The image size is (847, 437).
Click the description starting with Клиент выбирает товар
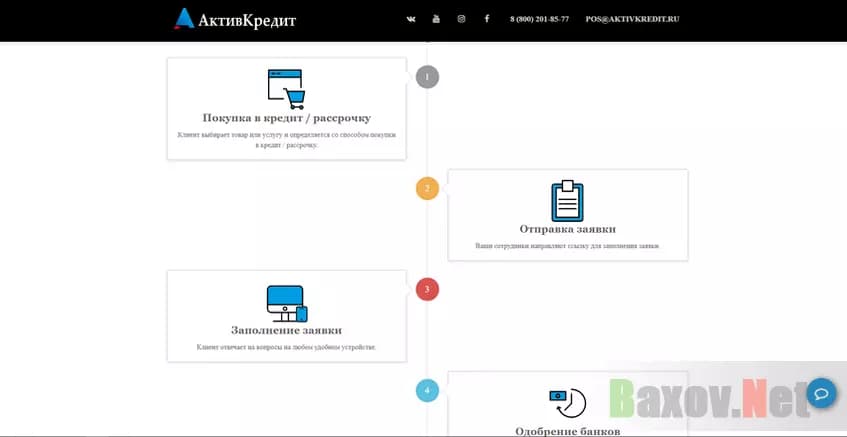(287, 140)
